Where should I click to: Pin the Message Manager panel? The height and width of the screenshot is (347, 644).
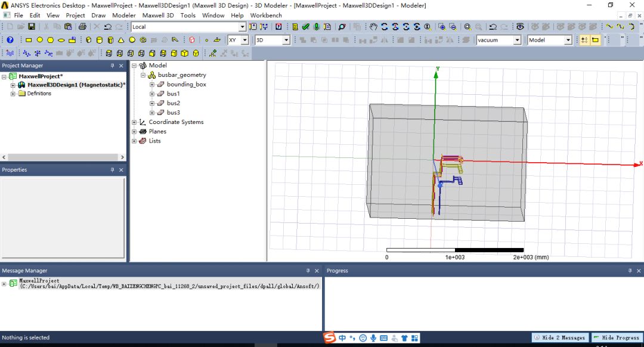coord(308,271)
